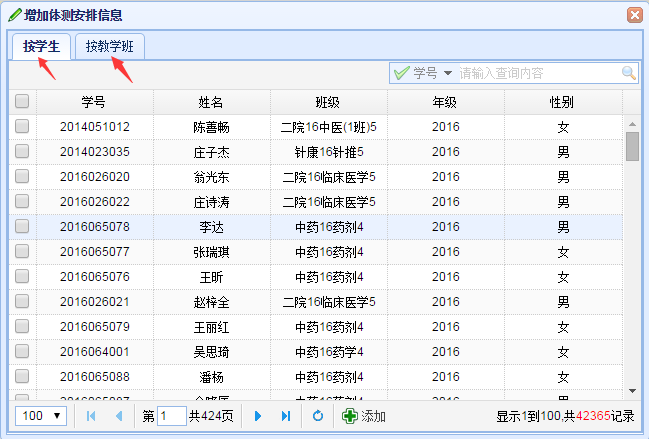Close the 增加体测安排信息 dialog

[634, 15]
